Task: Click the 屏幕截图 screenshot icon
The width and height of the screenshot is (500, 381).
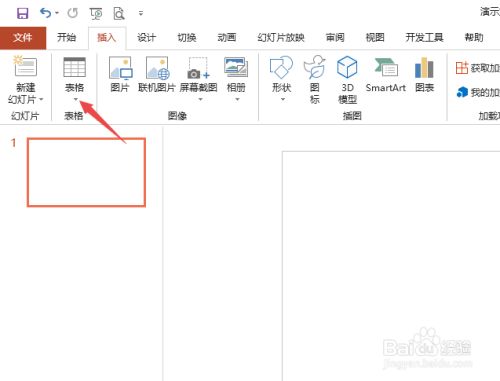Action: click(198, 68)
